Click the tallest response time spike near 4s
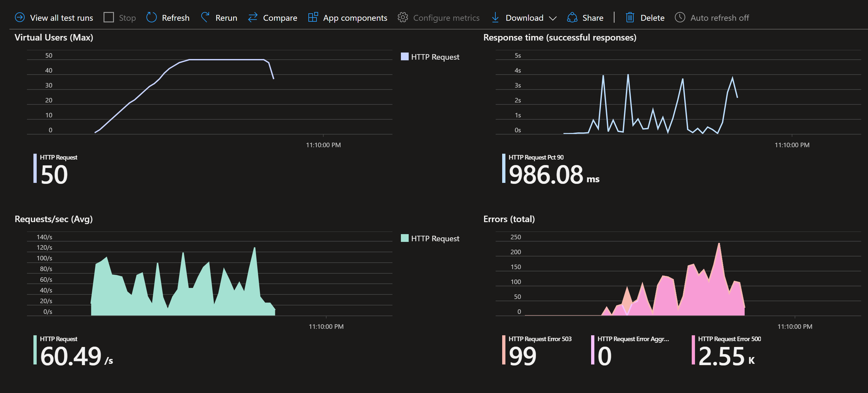The height and width of the screenshot is (393, 868). click(x=628, y=75)
